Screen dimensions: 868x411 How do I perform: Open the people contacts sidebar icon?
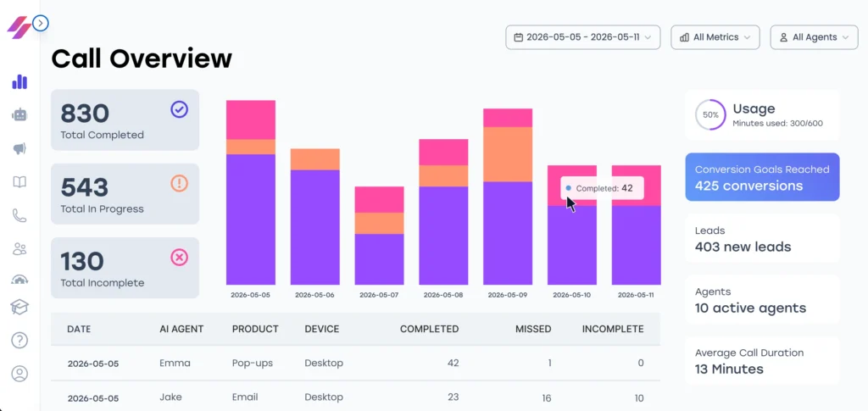pyautogui.click(x=19, y=249)
